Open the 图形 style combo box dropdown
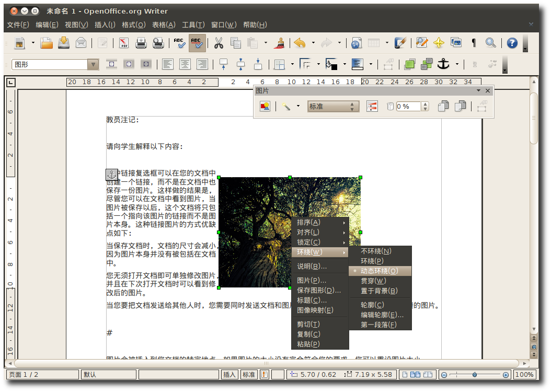551x392 pixels. pos(93,64)
